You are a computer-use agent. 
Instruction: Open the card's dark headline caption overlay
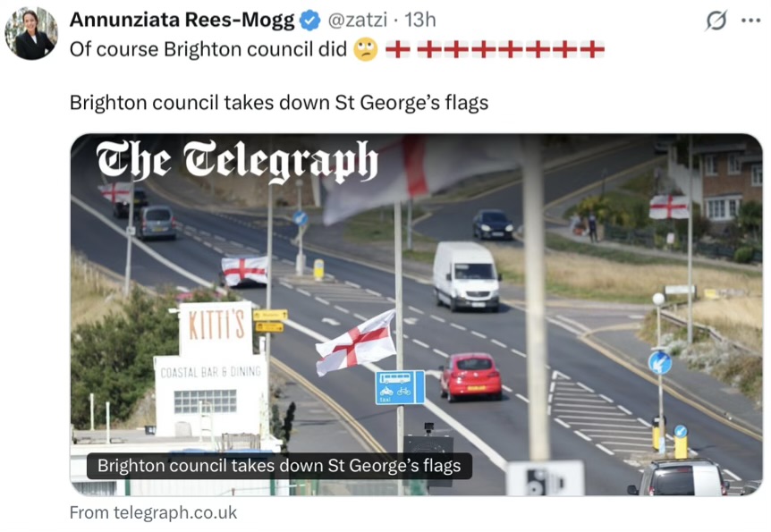tap(279, 466)
